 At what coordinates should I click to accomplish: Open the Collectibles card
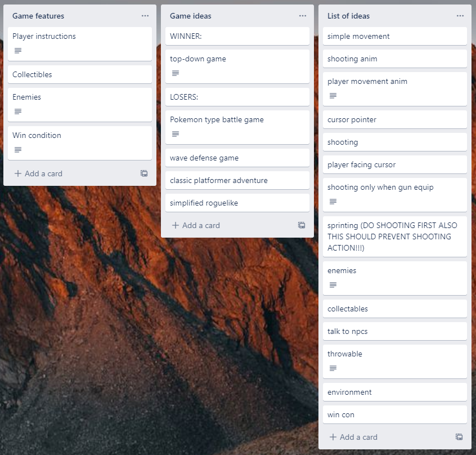tap(80, 74)
